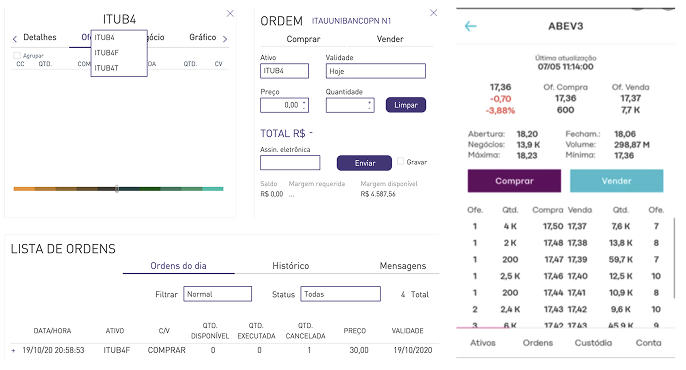The width and height of the screenshot is (686, 370).
Task: Click the teal Vender button for ABEV3
Action: (616, 181)
